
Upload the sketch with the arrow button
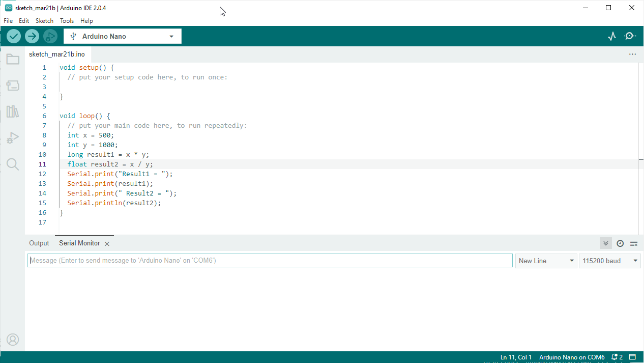(32, 36)
